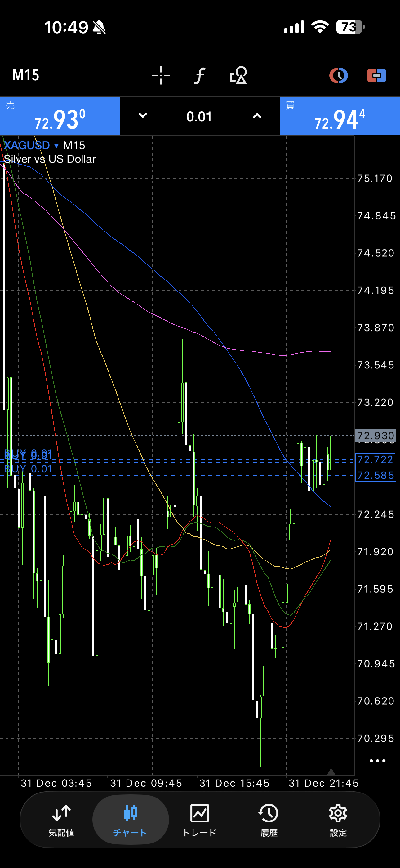Buy at 72.944 using the 買 button

coord(340,116)
